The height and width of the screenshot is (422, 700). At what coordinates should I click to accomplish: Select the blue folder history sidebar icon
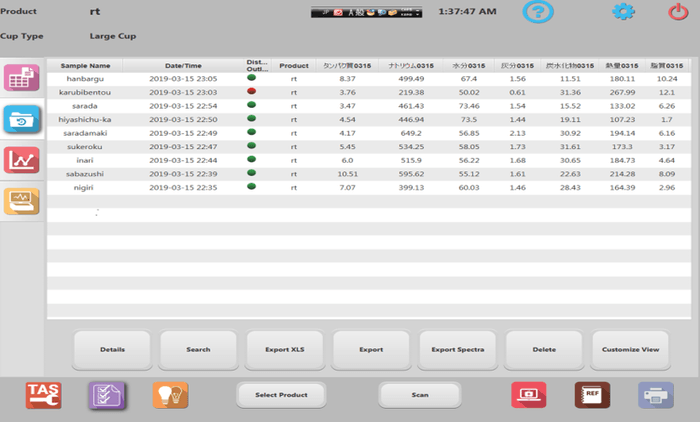(22, 120)
